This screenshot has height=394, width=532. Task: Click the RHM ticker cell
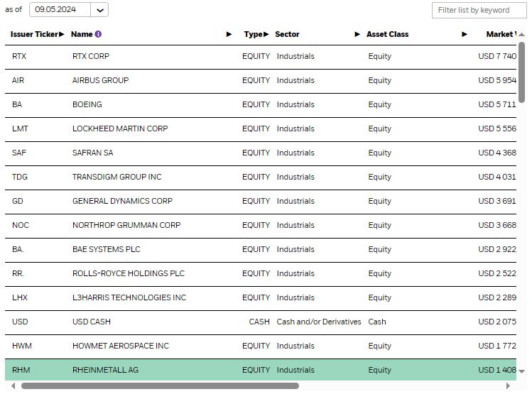(x=21, y=370)
